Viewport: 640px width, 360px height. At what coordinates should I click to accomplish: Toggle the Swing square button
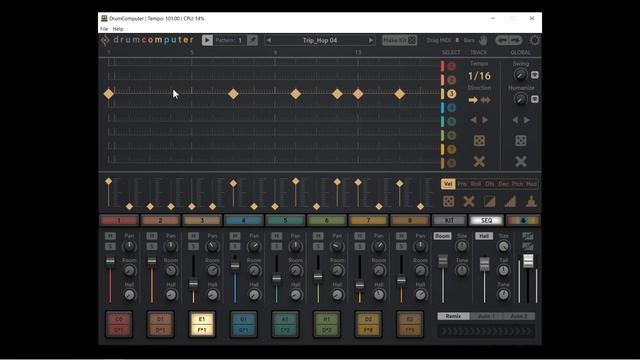535,75
